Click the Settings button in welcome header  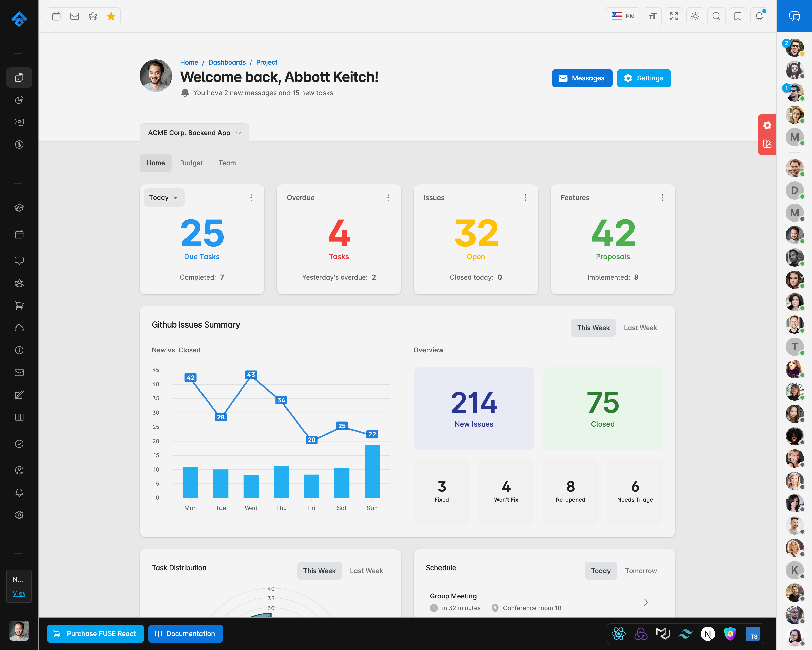point(644,78)
